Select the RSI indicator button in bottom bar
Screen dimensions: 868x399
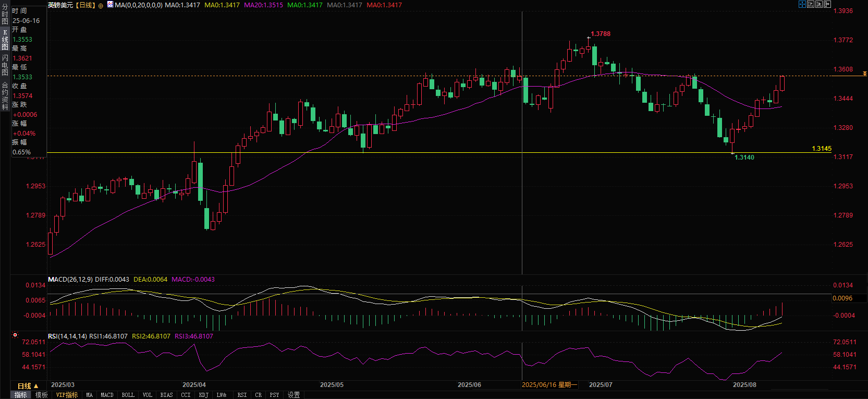(242, 395)
